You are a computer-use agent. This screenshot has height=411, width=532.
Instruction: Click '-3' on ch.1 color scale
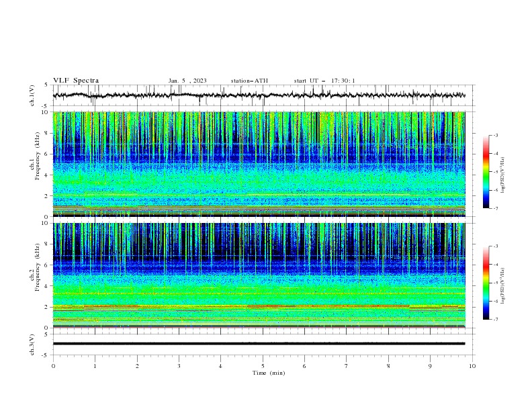(x=495, y=135)
